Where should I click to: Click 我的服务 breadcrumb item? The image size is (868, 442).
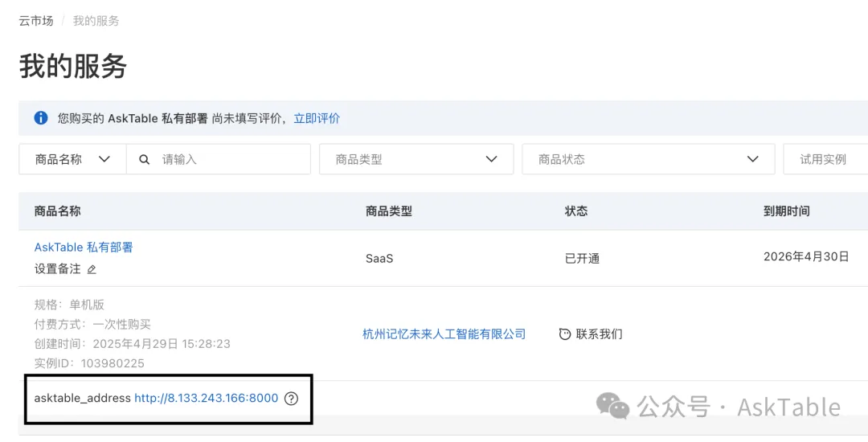(x=96, y=21)
